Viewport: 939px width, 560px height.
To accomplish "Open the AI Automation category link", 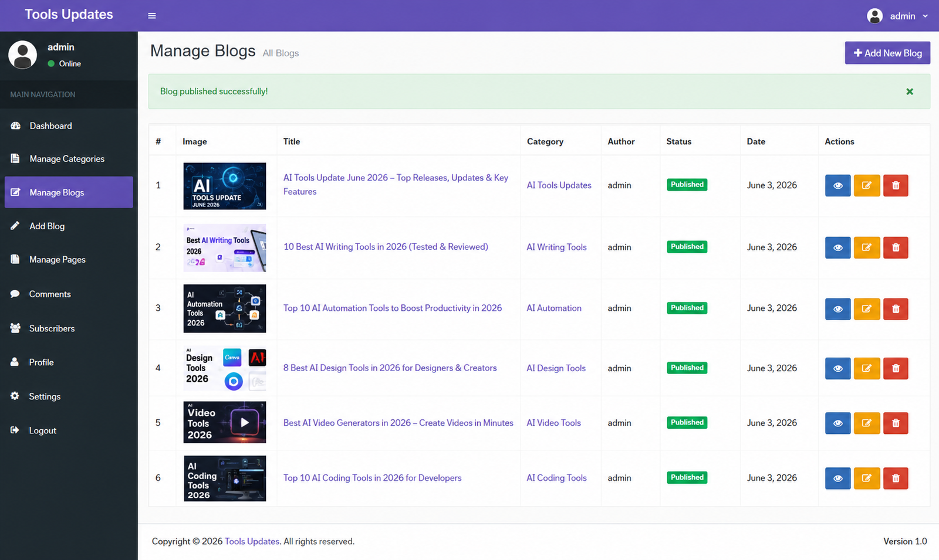I will click(x=554, y=308).
